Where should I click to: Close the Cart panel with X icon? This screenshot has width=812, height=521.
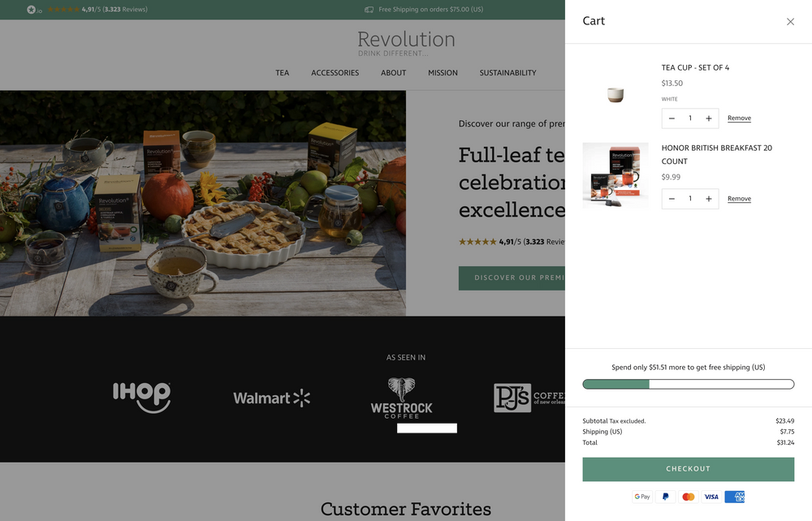pyautogui.click(x=790, y=22)
